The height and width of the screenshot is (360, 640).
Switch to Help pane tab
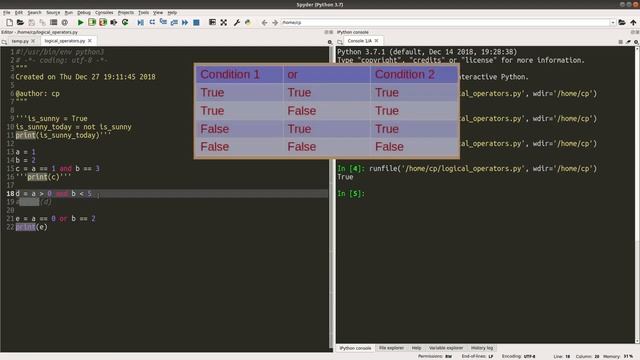coord(416,348)
